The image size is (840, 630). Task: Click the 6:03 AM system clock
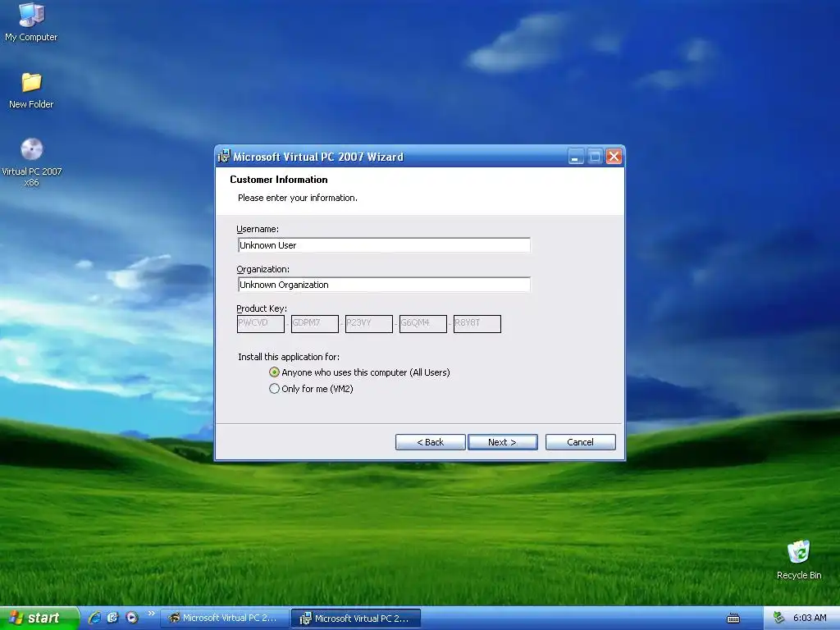pyautogui.click(x=810, y=618)
